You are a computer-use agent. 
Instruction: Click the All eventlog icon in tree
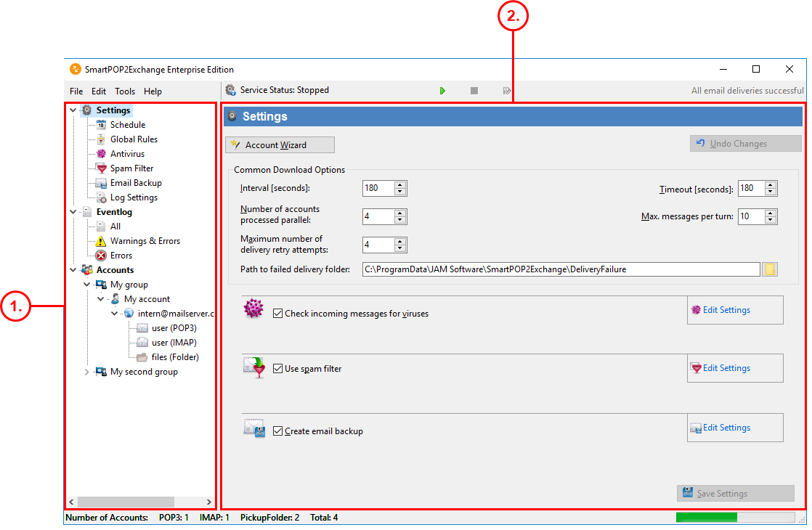[x=102, y=227]
